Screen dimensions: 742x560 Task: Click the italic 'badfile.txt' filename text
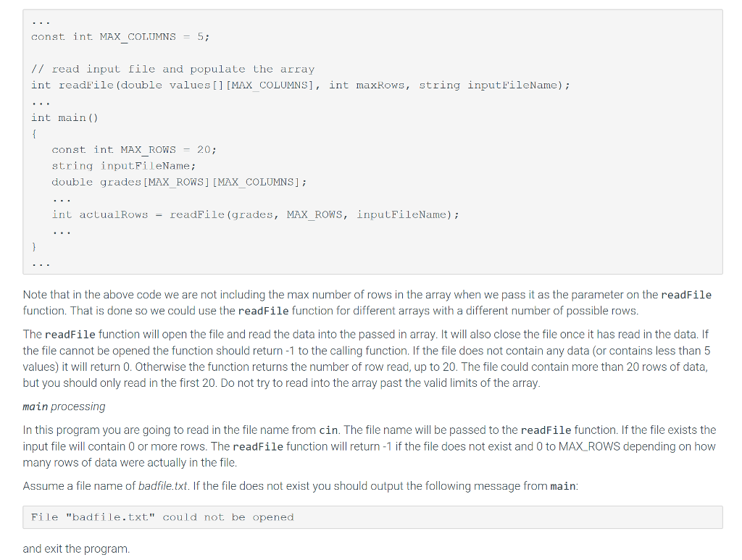163,485
